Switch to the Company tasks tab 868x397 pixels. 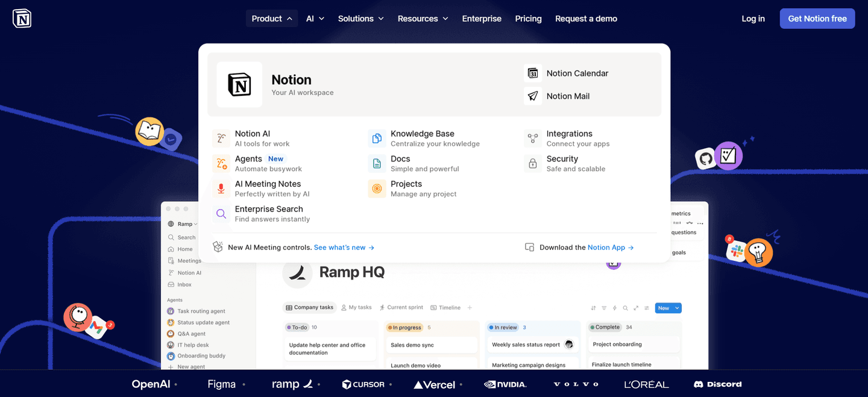point(309,307)
